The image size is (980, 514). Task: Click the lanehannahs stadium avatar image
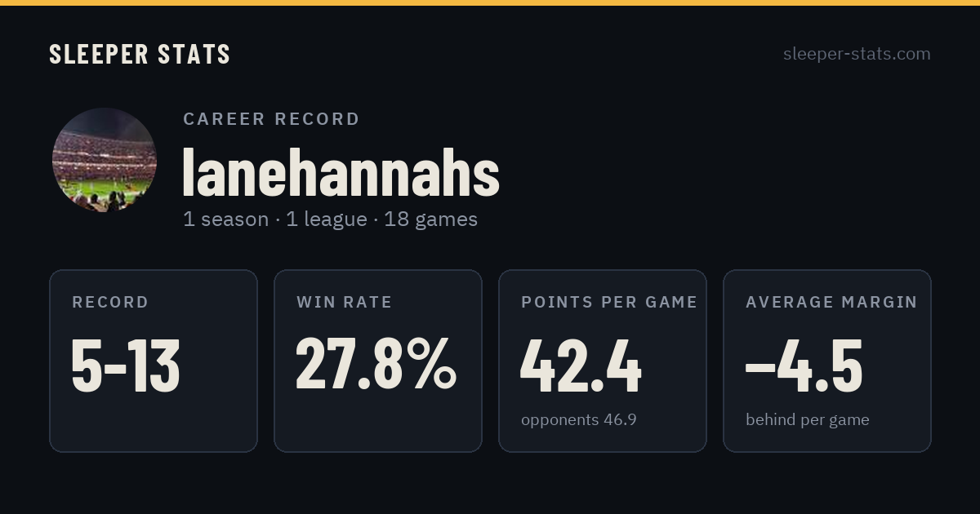105,160
